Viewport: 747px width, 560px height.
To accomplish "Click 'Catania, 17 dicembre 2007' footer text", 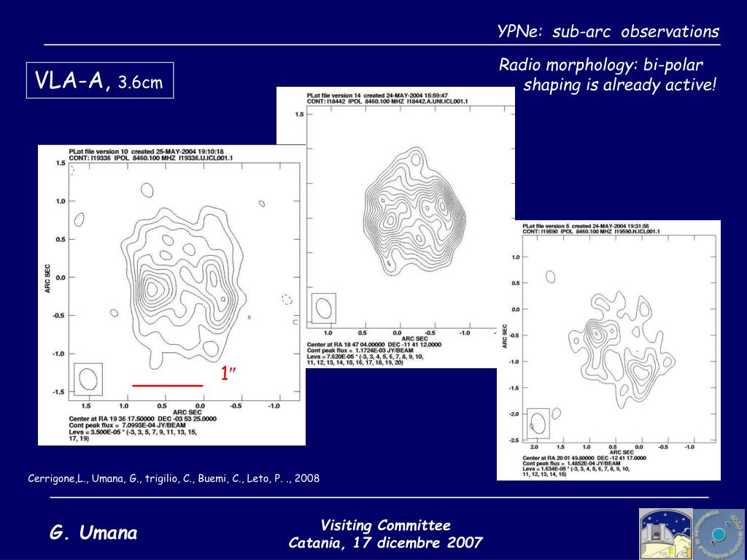I will point(385,542).
